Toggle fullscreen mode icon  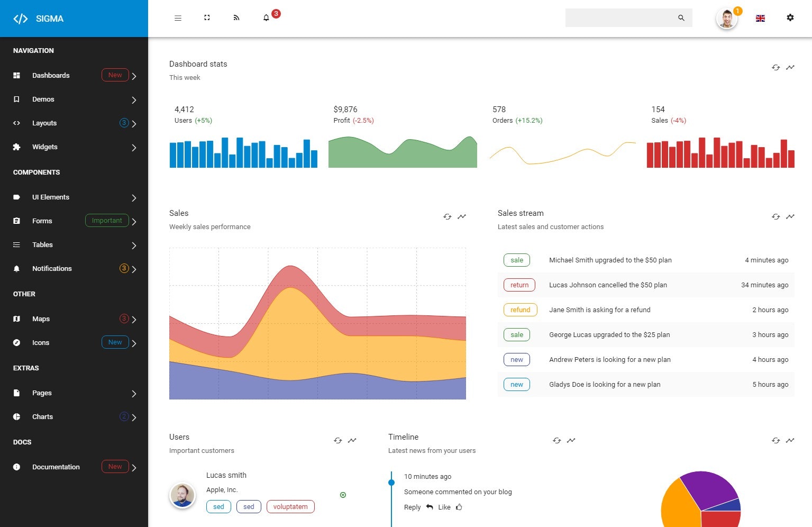207,18
